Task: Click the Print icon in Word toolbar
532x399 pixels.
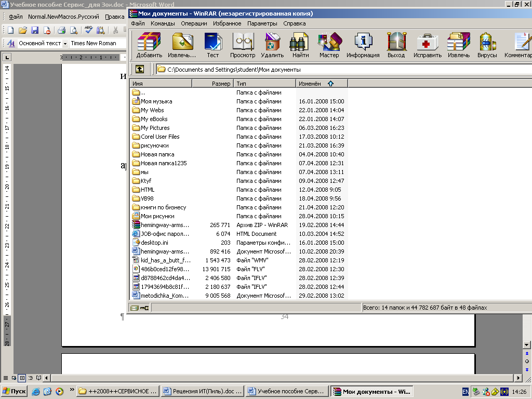Action: [61, 30]
